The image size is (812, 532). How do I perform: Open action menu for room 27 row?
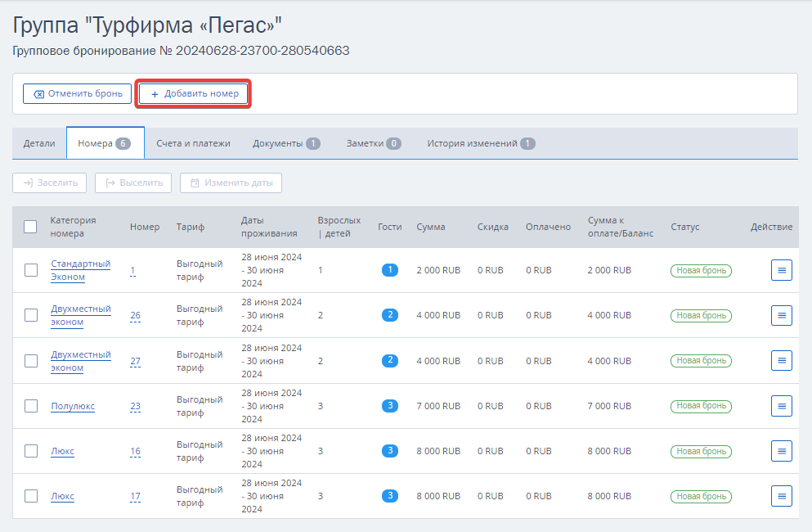tap(782, 360)
